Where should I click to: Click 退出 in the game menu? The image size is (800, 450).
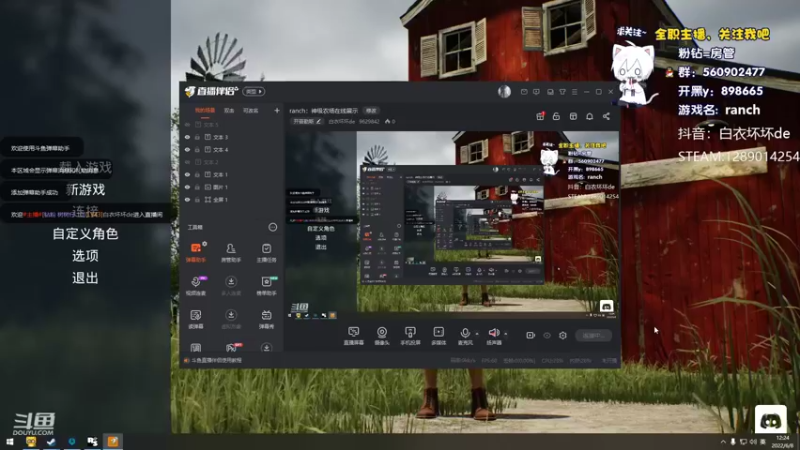pos(85,278)
